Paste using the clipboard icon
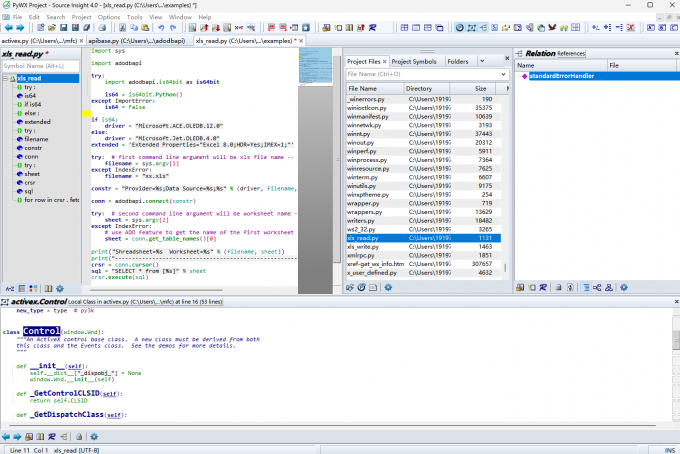 145,28
